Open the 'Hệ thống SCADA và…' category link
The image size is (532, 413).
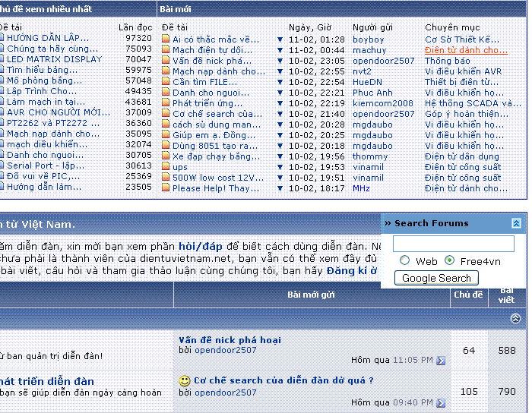(473, 103)
